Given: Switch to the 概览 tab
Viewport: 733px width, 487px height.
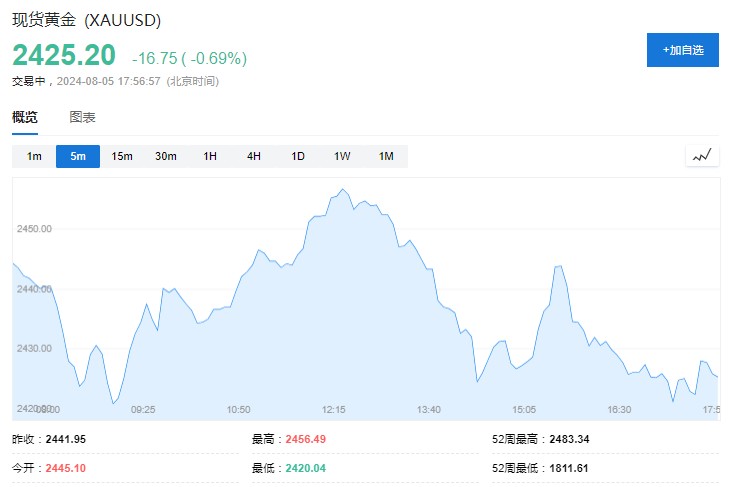Looking at the screenshot, I should 25,117.
